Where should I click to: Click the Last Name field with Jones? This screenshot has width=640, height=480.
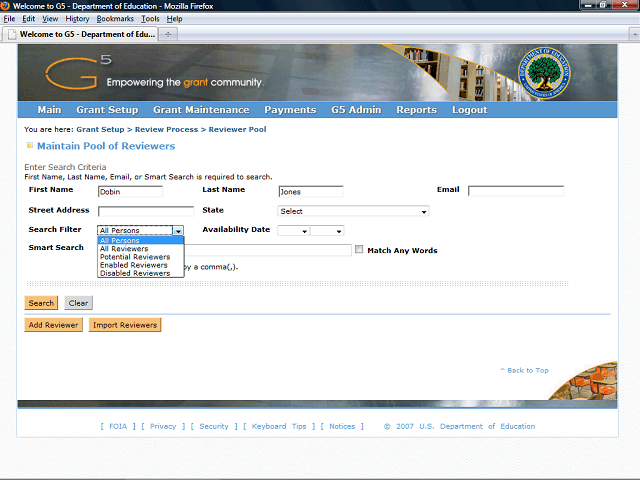tap(311, 191)
